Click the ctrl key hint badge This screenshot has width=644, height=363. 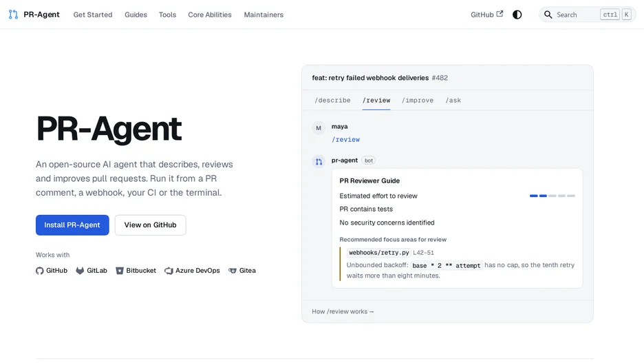click(x=610, y=14)
